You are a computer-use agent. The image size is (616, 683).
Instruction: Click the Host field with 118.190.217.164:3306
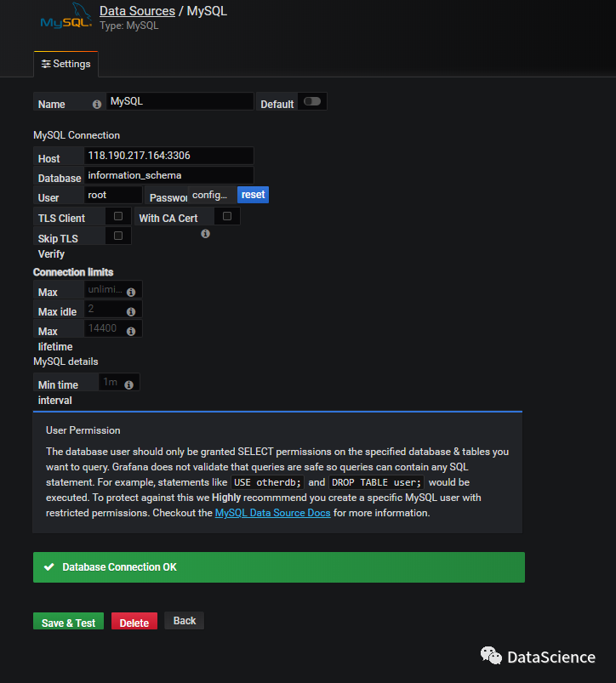click(x=168, y=156)
